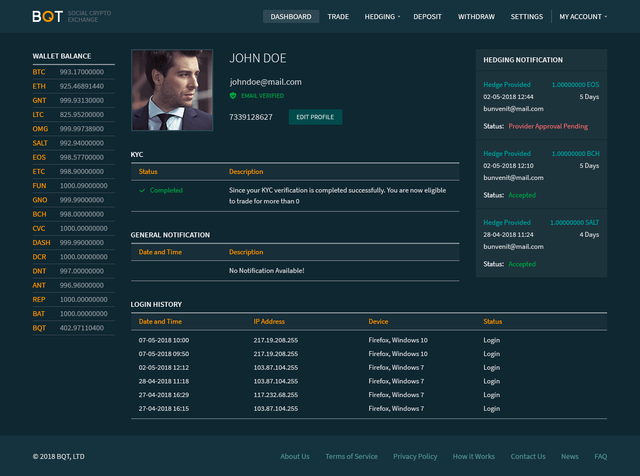Select the BTC wallet balance row
The image size is (640, 476).
coord(73,72)
